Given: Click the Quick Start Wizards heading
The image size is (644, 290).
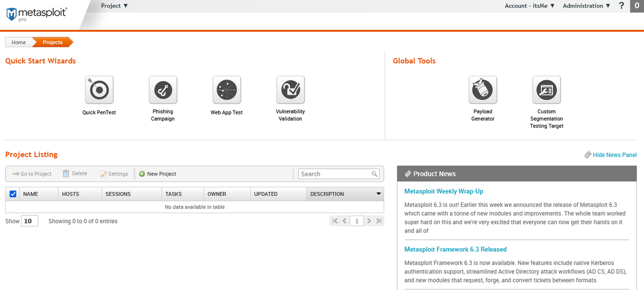Looking at the screenshot, I should [41, 61].
